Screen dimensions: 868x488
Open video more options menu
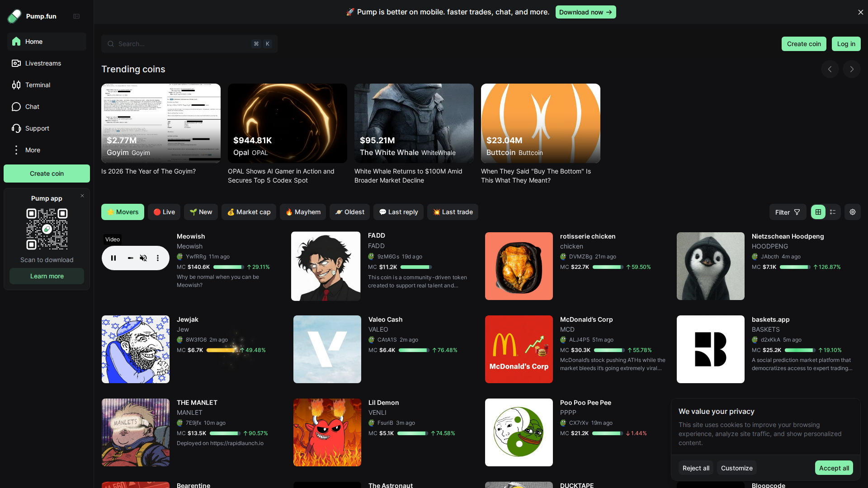point(158,258)
